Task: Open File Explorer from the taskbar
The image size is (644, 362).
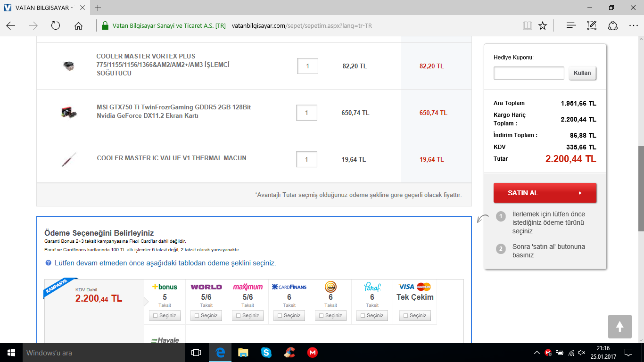Action: coord(243,353)
